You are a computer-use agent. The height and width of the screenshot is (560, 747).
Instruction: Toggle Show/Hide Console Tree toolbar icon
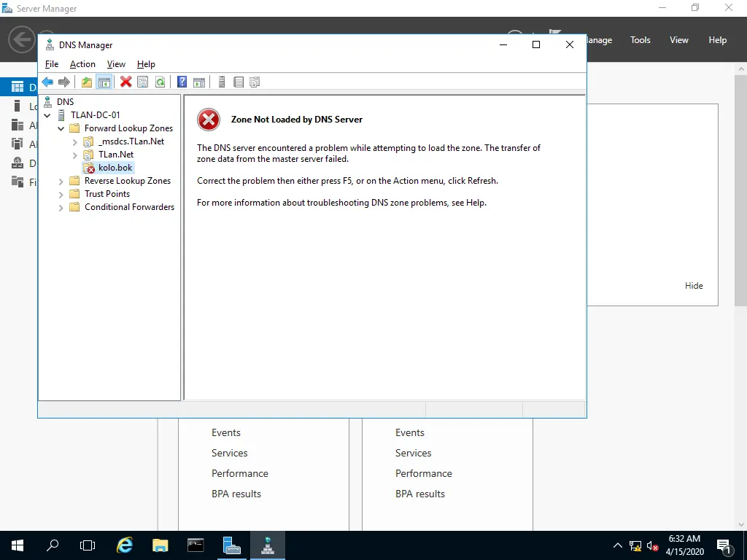coord(104,82)
